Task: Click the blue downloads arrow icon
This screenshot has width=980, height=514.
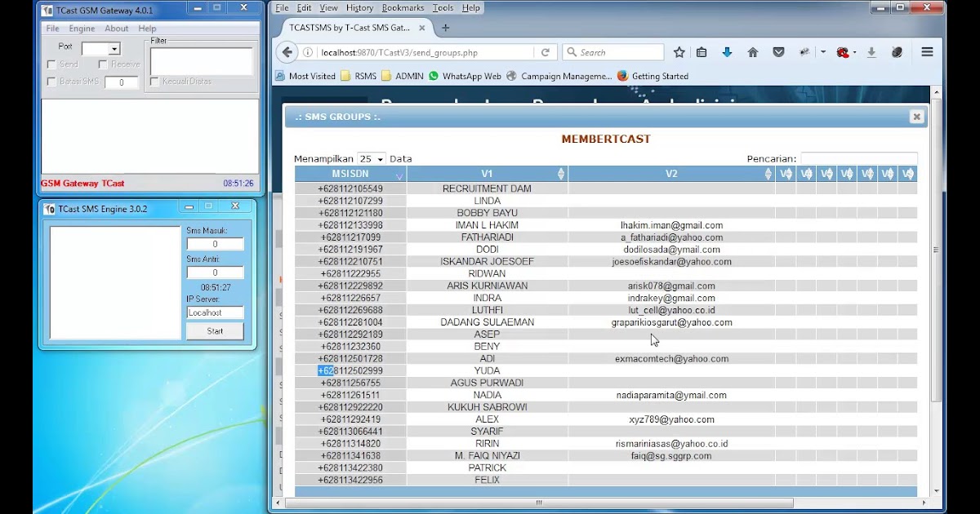Action: (727, 52)
